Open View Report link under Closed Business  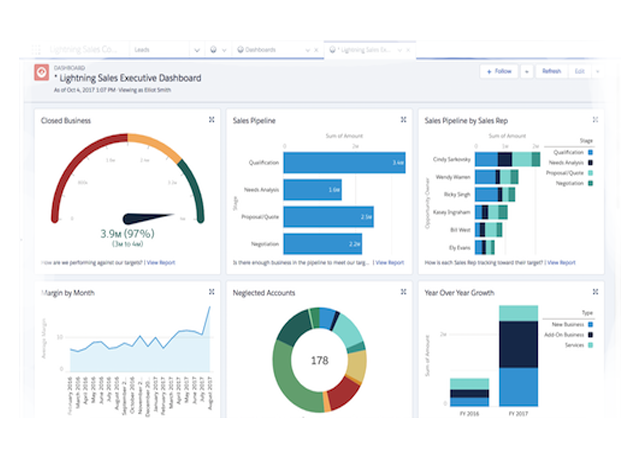coord(161,262)
